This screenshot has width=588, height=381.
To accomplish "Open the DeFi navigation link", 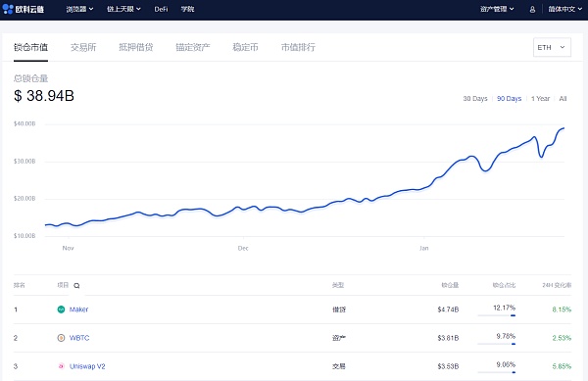I will 161,9.
